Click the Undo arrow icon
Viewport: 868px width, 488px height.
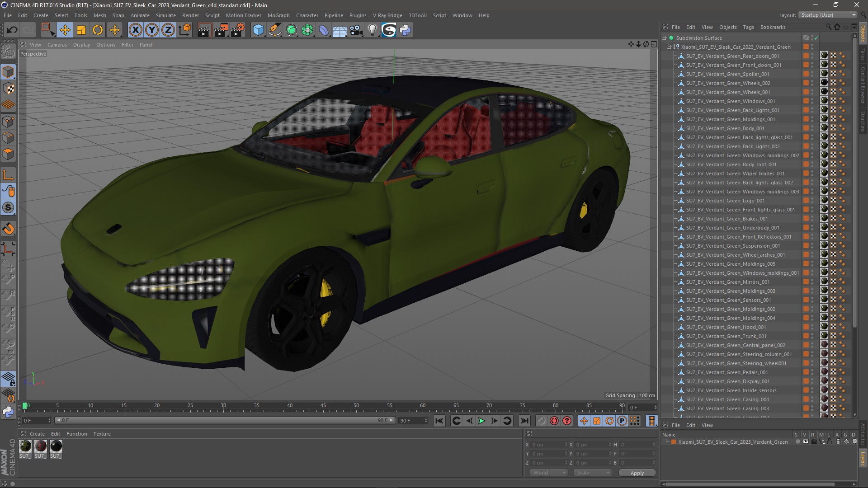click(12, 30)
